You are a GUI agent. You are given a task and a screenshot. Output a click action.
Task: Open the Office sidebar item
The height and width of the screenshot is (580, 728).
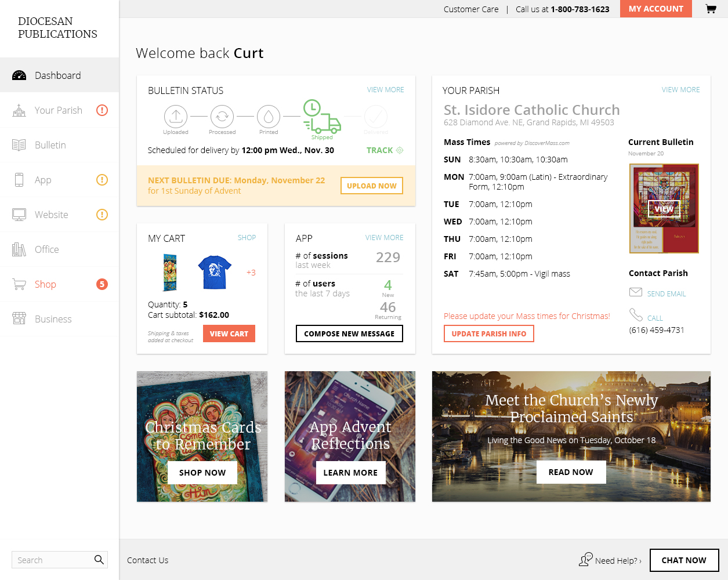[x=59, y=249]
